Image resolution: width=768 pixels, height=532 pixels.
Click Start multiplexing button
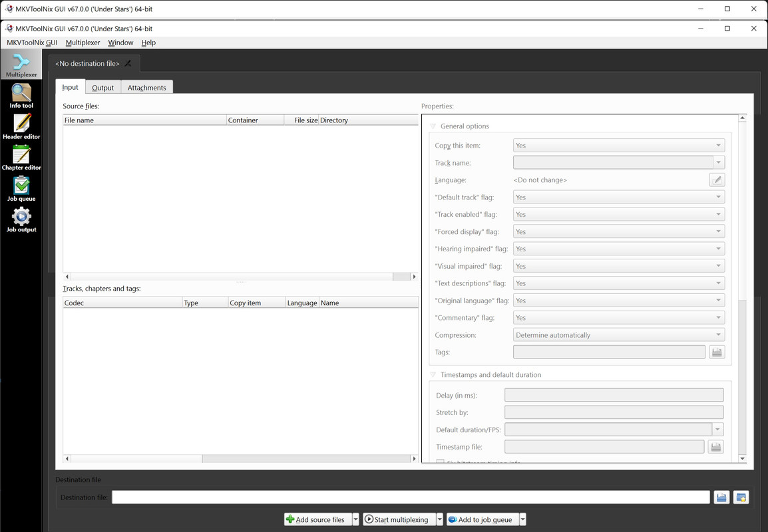pyautogui.click(x=399, y=519)
